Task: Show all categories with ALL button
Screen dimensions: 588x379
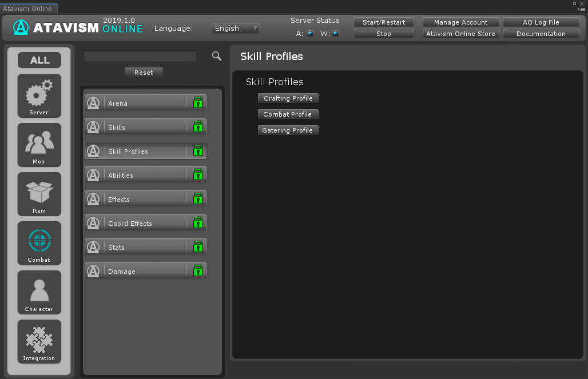Action: point(39,60)
